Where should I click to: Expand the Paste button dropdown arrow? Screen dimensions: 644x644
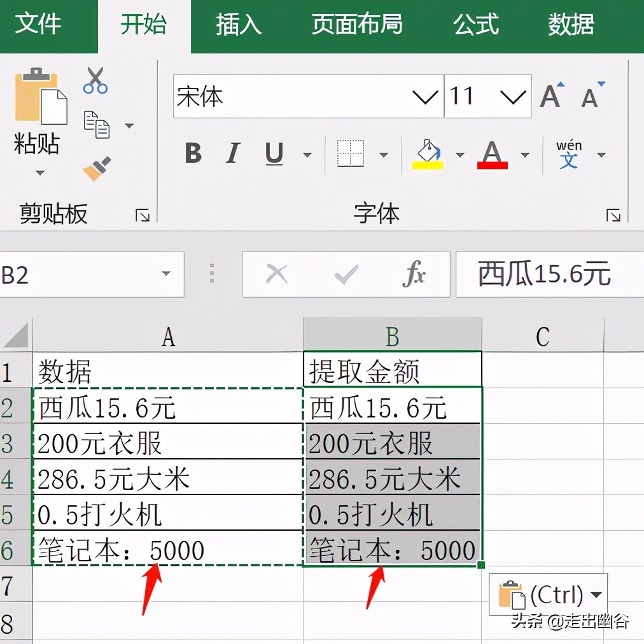[40, 173]
